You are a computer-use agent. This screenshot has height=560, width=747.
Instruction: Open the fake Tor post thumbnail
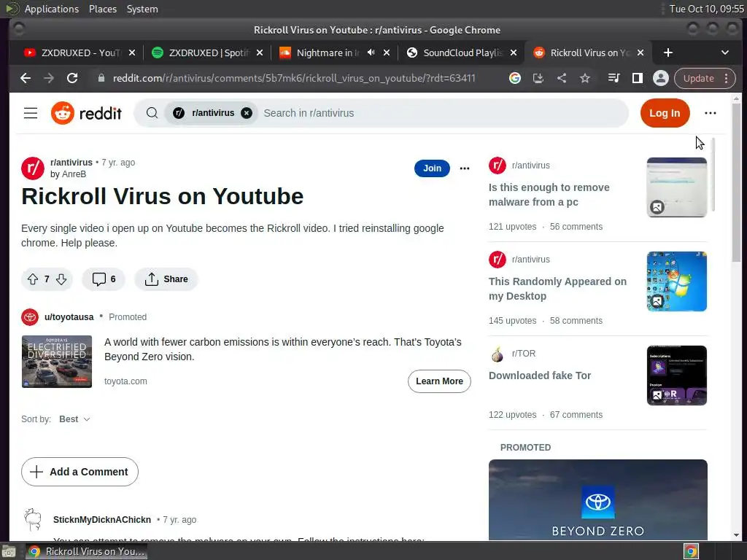pyautogui.click(x=676, y=376)
